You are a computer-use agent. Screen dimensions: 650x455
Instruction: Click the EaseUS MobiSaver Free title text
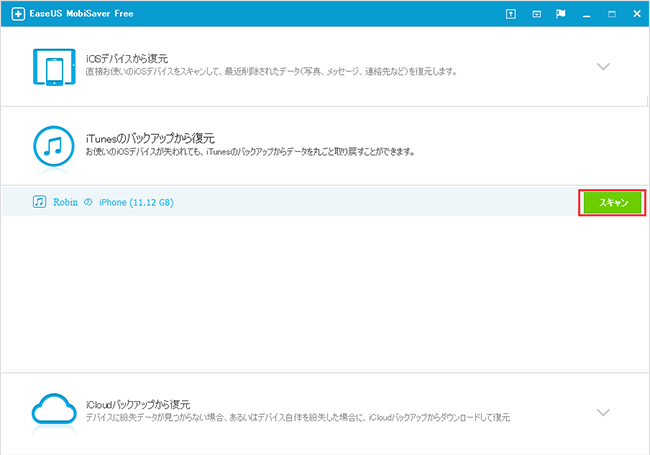click(x=81, y=14)
